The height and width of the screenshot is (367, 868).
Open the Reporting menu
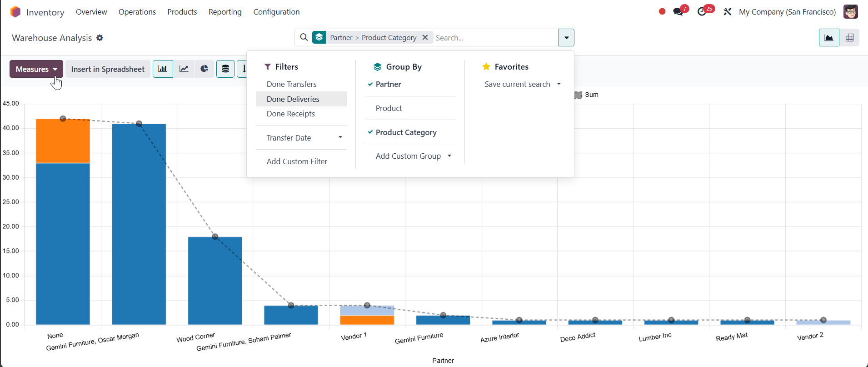(x=225, y=12)
